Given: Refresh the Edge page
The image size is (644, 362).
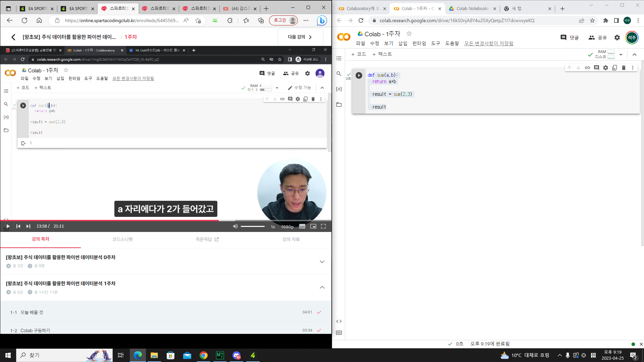Looking at the screenshot, I should 24,20.
